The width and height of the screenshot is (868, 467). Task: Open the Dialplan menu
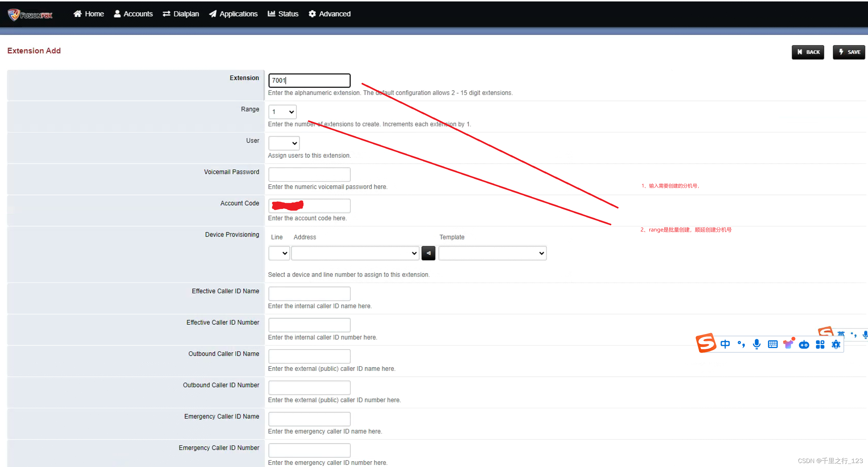[181, 14]
